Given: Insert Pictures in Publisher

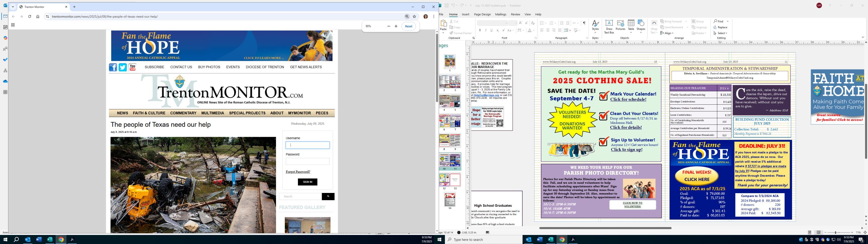Looking at the screenshot, I should pos(620,25).
